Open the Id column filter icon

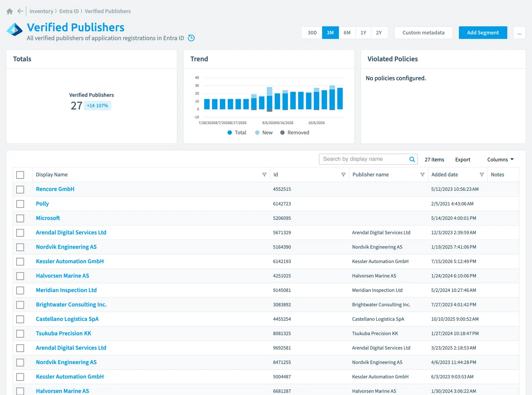point(343,175)
